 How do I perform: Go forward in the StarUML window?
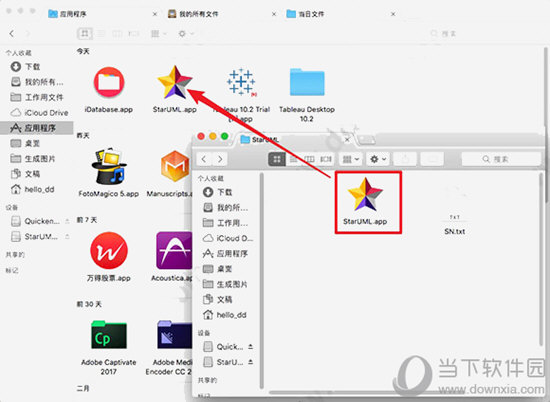point(220,159)
